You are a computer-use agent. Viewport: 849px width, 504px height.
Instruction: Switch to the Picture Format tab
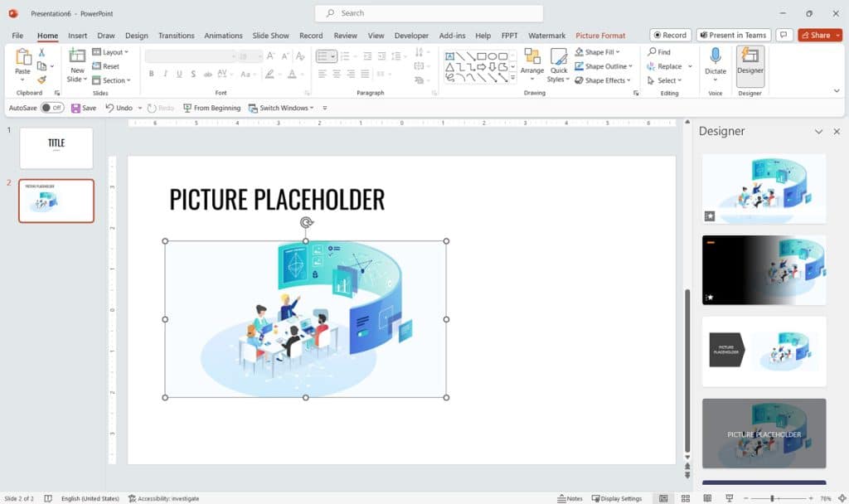click(601, 36)
